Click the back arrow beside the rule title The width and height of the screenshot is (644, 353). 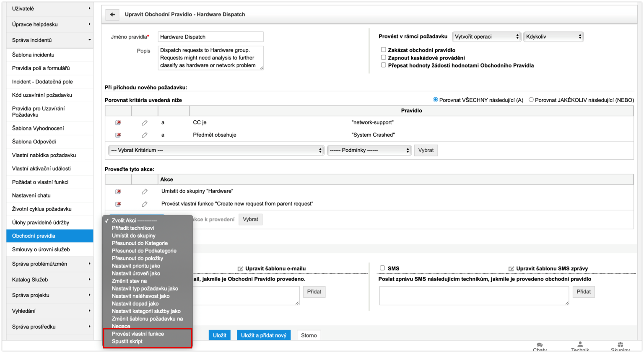112,14
